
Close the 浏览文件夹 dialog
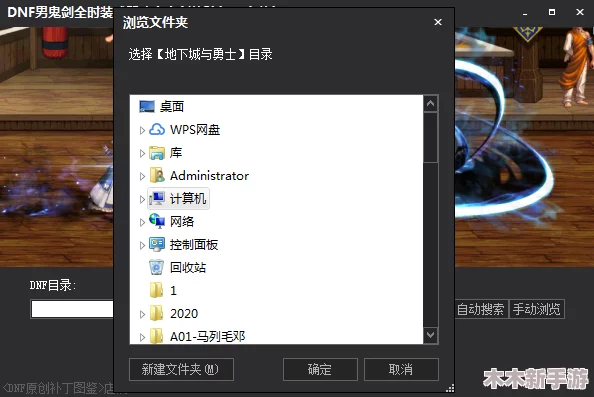(x=438, y=22)
